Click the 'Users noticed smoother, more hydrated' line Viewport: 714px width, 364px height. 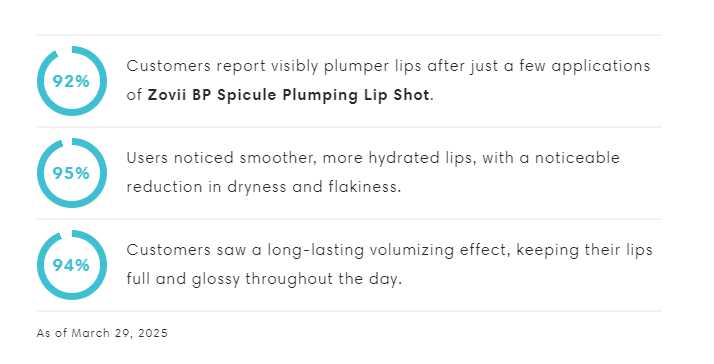point(373,158)
